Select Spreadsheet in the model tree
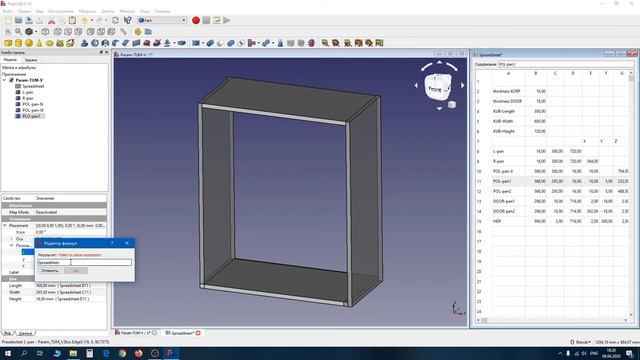The width and height of the screenshot is (640, 360). (33, 87)
